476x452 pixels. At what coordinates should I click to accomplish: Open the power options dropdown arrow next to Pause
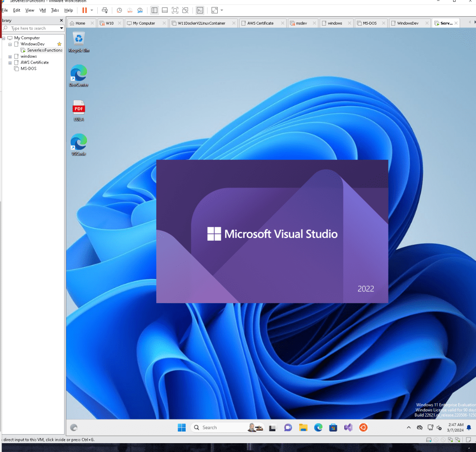pos(92,10)
